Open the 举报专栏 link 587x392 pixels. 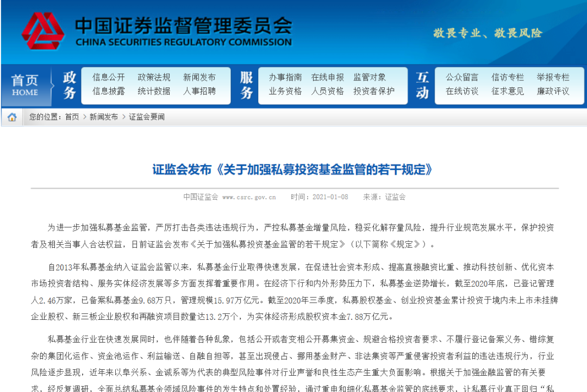click(553, 78)
